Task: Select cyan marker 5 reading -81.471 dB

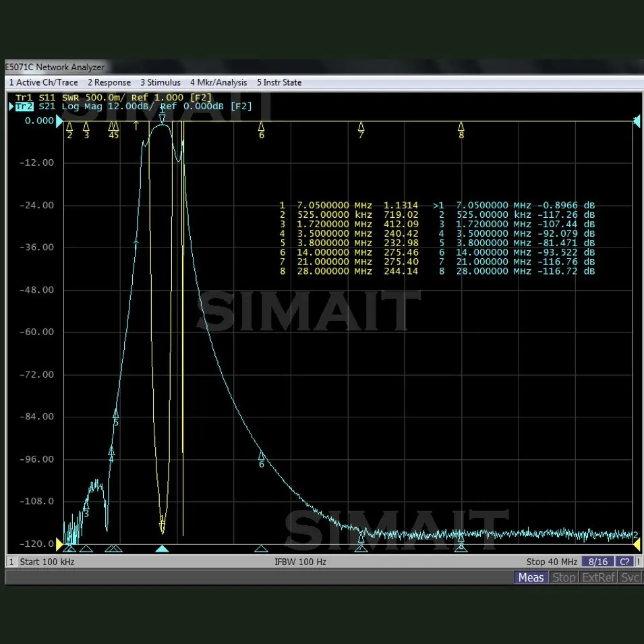Action: point(566,243)
